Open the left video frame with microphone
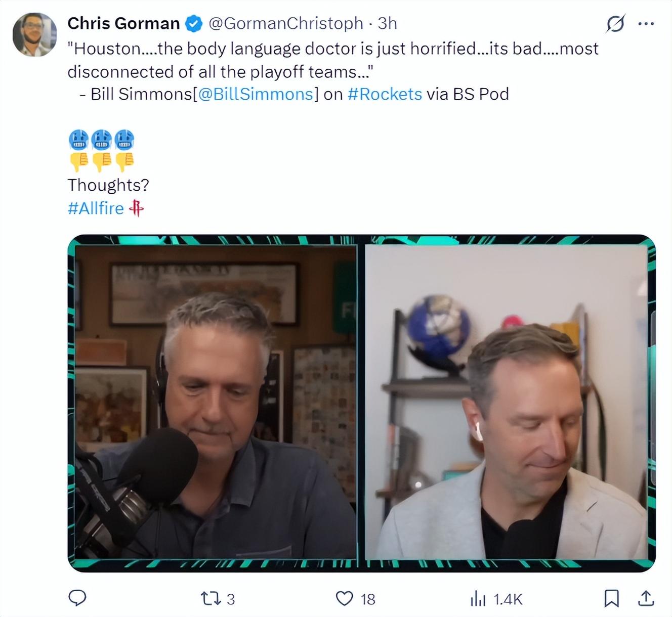Viewport: 672px width, 617px height. point(217,402)
